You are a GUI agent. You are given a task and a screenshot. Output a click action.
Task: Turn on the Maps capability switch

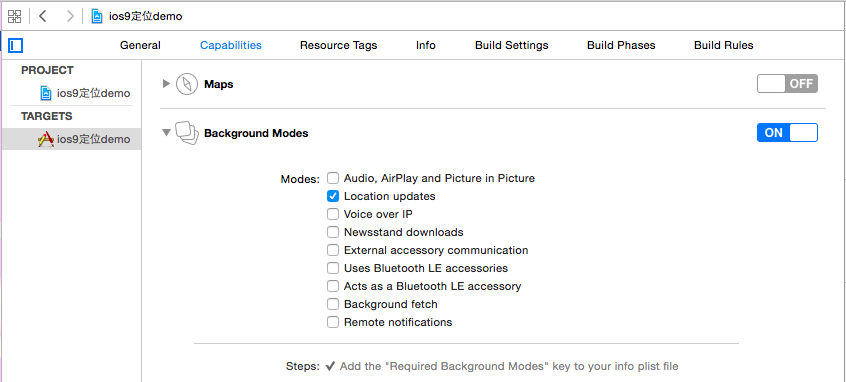[x=787, y=84]
